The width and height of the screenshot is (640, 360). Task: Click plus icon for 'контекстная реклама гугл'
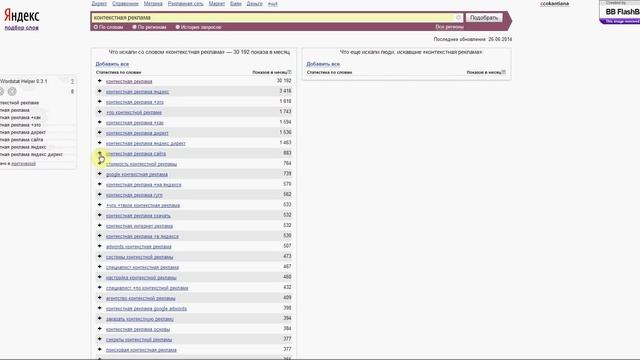(100, 195)
